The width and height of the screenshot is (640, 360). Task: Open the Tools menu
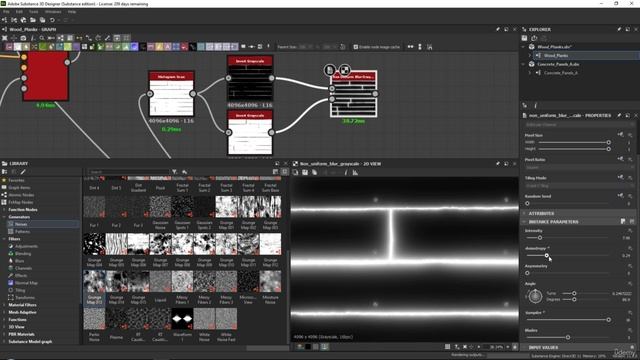(33, 12)
